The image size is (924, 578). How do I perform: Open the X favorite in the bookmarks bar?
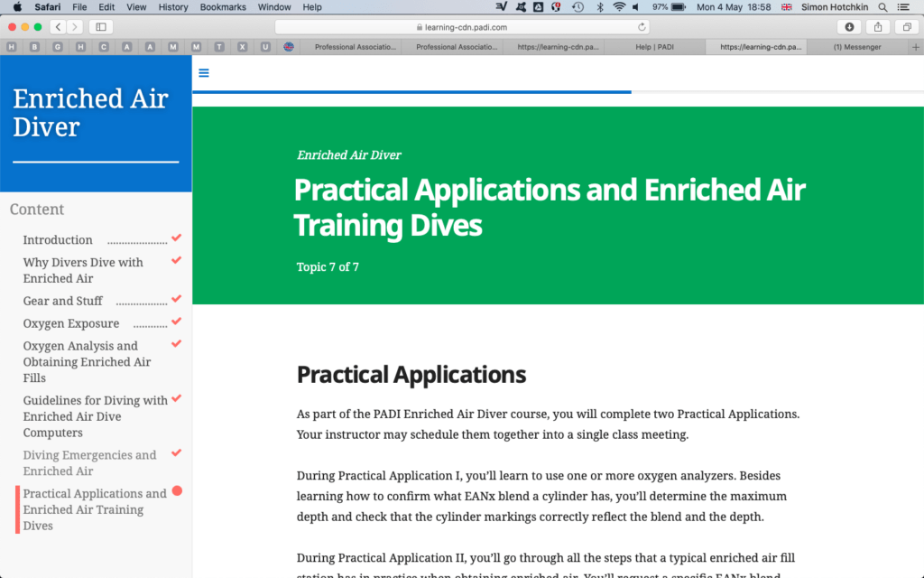pos(242,47)
